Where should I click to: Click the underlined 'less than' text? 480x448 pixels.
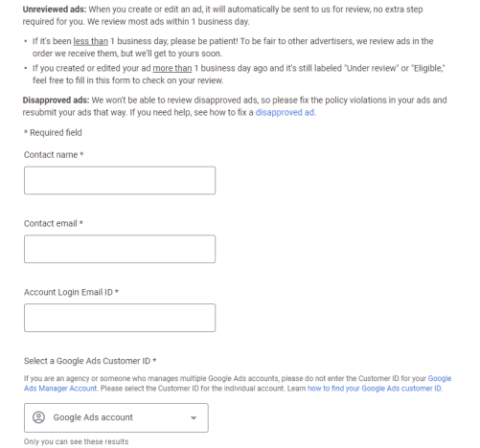coord(91,41)
